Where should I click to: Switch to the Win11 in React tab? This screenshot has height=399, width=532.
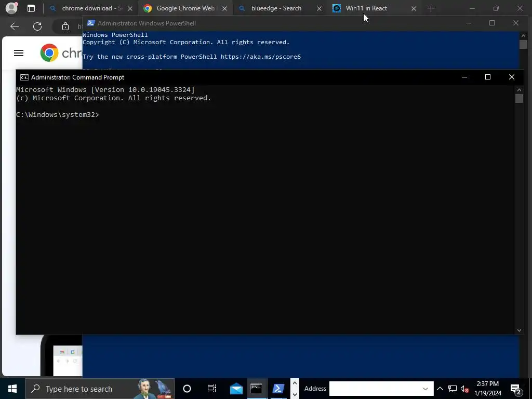[x=366, y=8]
